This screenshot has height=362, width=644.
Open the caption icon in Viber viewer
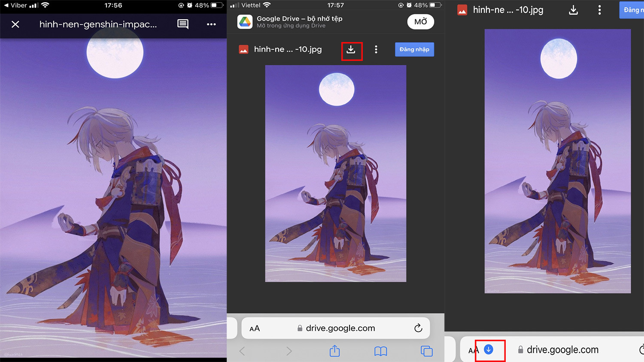(183, 24)
